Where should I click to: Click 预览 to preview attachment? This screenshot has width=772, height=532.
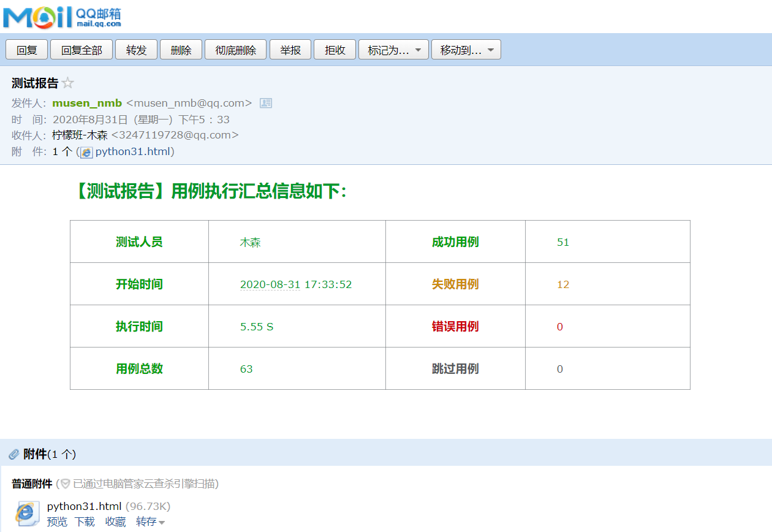coord(57,522)
